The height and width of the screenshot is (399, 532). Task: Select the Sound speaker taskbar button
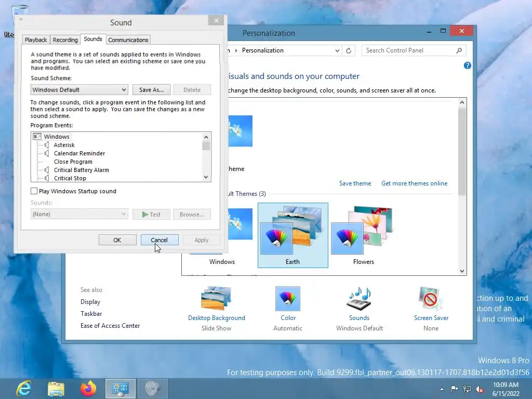153,389
